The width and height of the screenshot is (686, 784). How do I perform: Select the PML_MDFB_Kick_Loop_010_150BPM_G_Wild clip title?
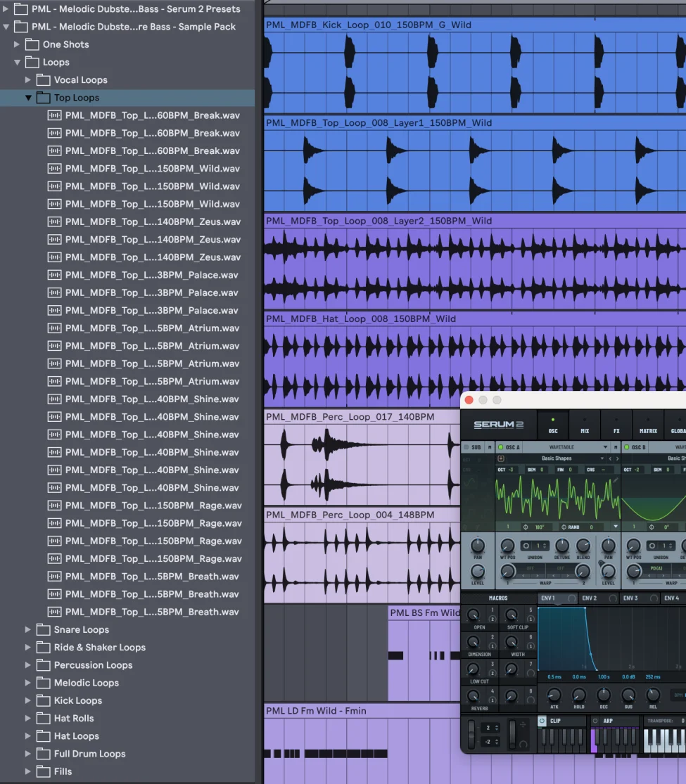point(368,25)
